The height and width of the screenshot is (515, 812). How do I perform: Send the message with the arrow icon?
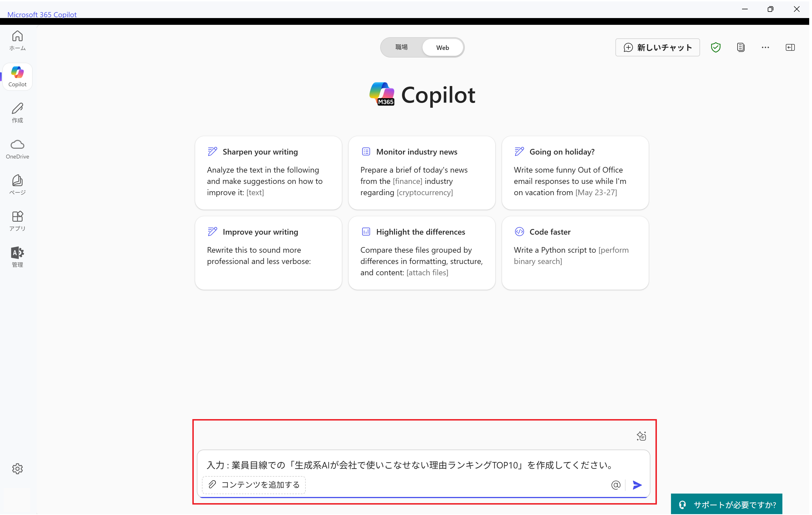pyautogui.click(x=637, y=485)
